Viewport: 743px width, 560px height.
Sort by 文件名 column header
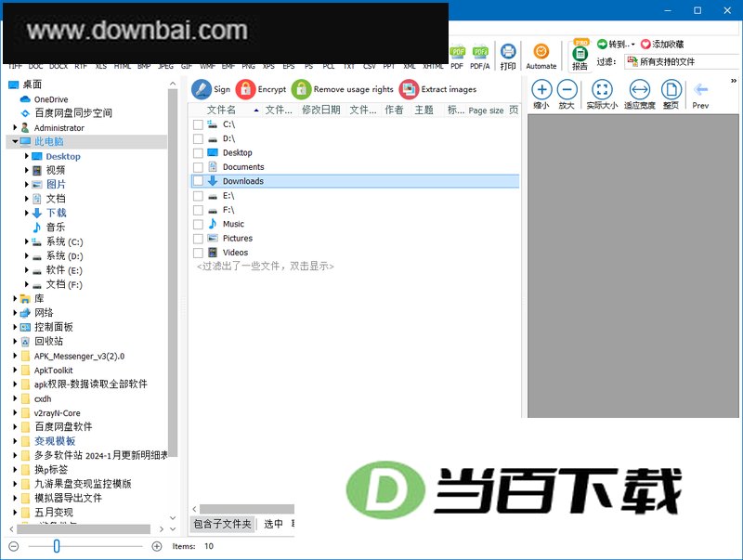[x=221, y=110]
